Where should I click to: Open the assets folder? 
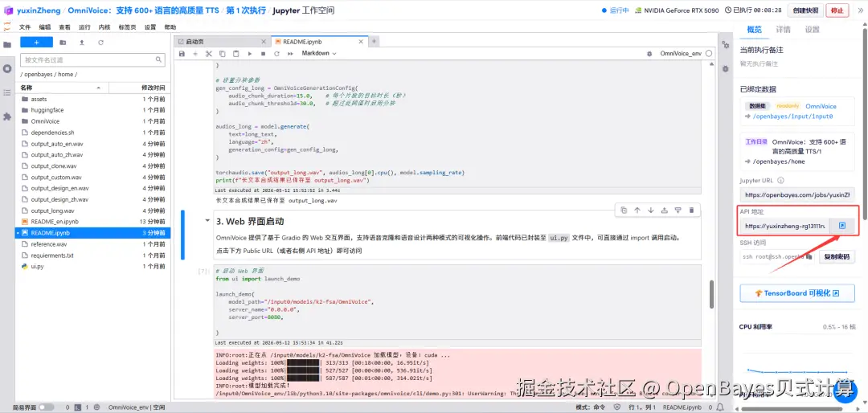click(x=93, y=99)
